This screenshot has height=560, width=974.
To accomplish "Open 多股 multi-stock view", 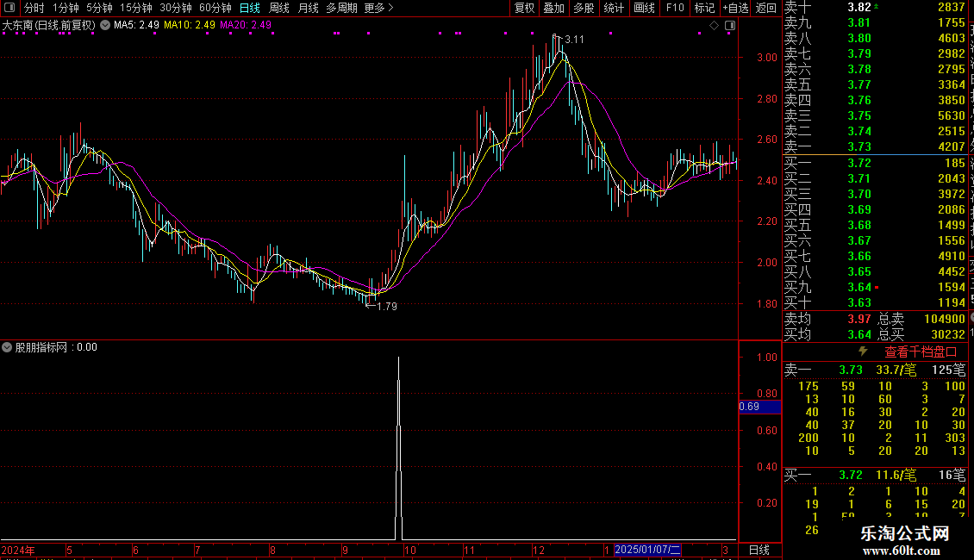I will (x=584, y=8).
